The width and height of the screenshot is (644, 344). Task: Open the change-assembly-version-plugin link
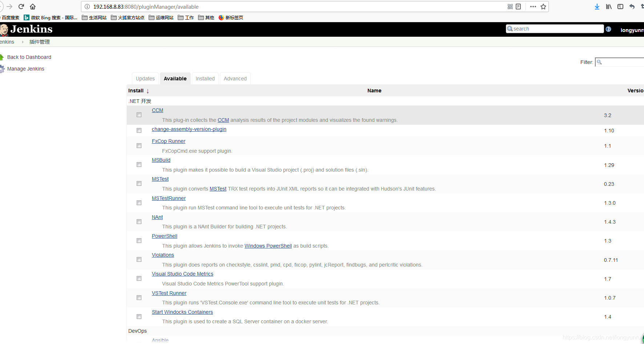pyautogui.click(x=189, y=129)
